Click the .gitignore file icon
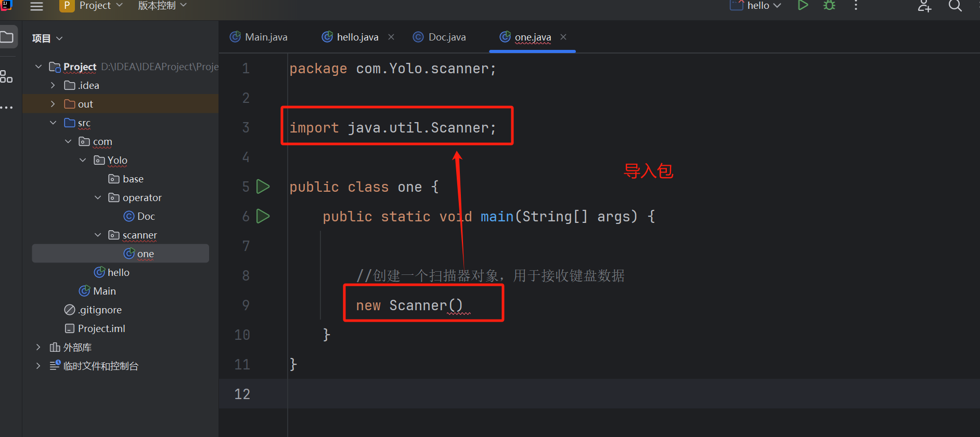This screenshot has height=437, width=980. coord(70,310)
